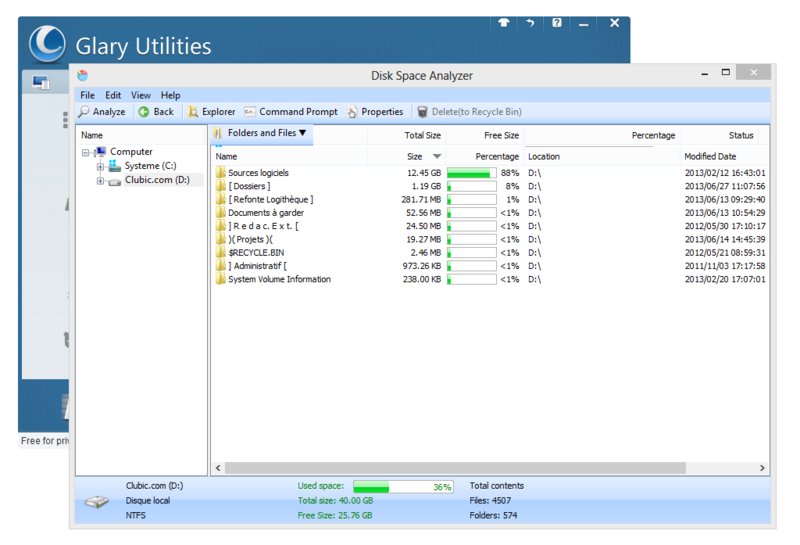Click the Computer icon in the tree
The image size is (800, 545).
[101, 152]
